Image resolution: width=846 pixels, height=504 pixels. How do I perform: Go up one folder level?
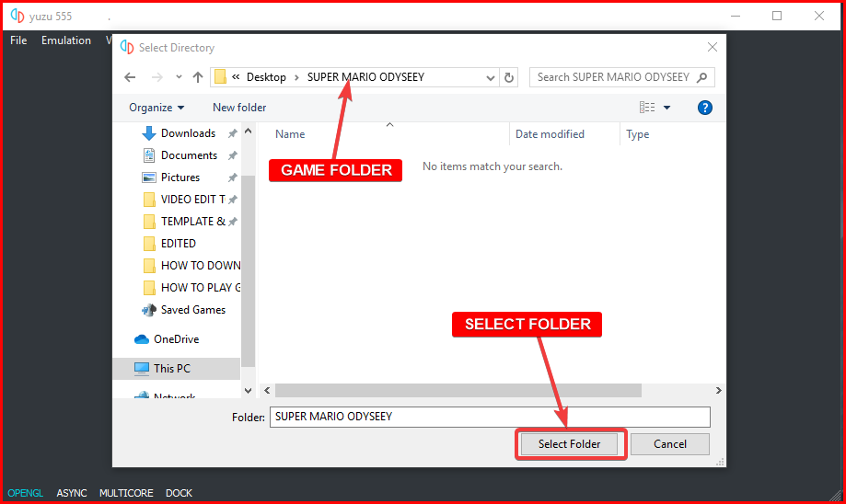click(x=198, y=77)
